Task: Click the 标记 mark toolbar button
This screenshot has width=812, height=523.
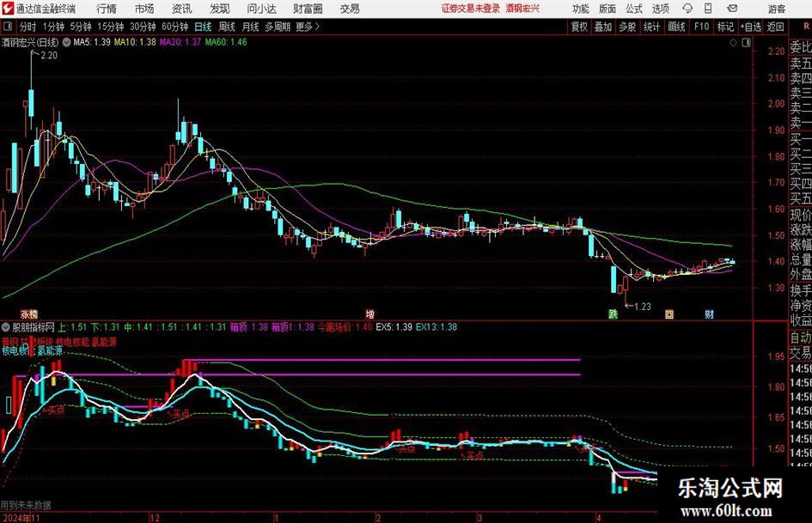Action: (725, 27)
